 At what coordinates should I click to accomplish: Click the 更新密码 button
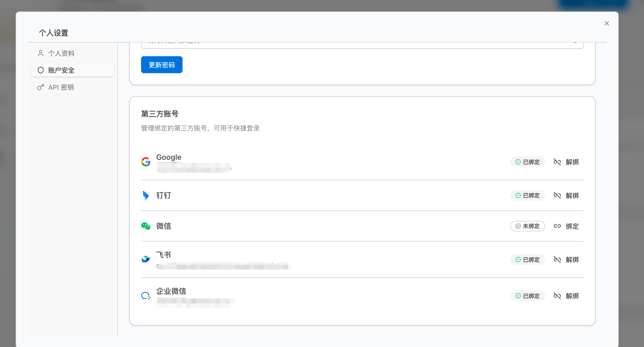(162, 65)
